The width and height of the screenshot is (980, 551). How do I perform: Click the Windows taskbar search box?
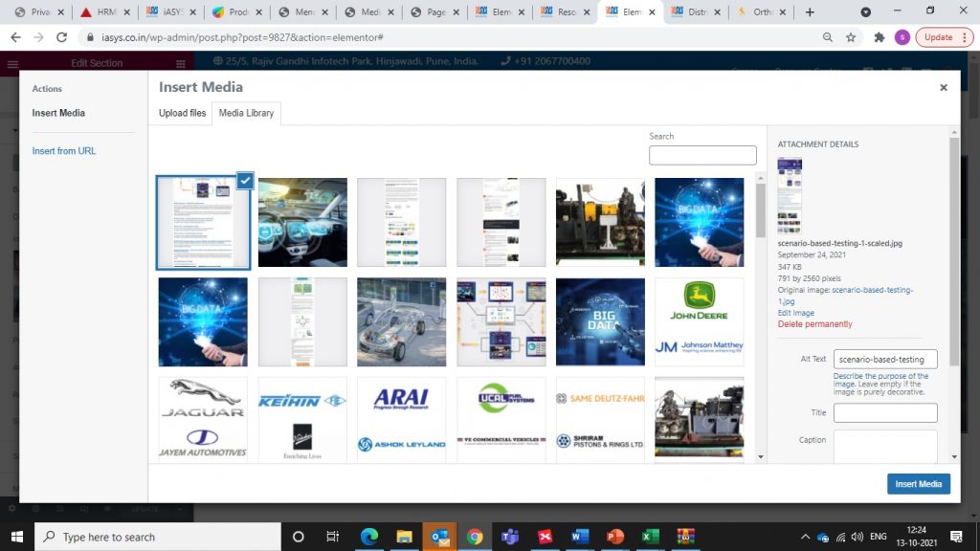[x=158, y=537]
